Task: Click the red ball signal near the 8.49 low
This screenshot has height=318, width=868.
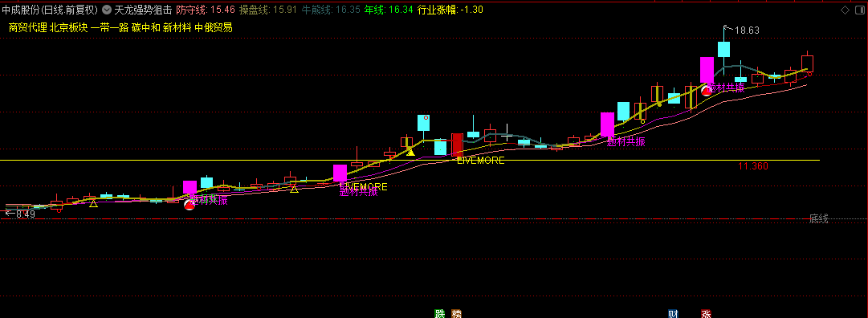Action: point(189,205)
